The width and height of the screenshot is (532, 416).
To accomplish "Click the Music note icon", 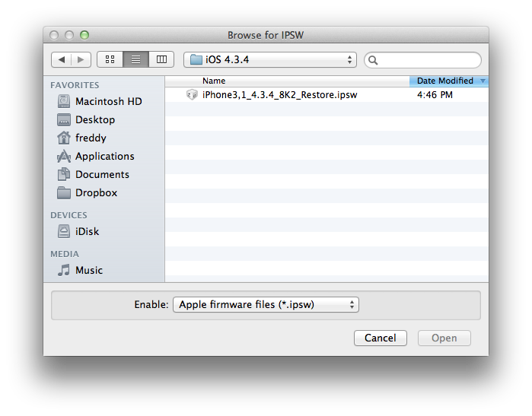I will tap(64, 270).
